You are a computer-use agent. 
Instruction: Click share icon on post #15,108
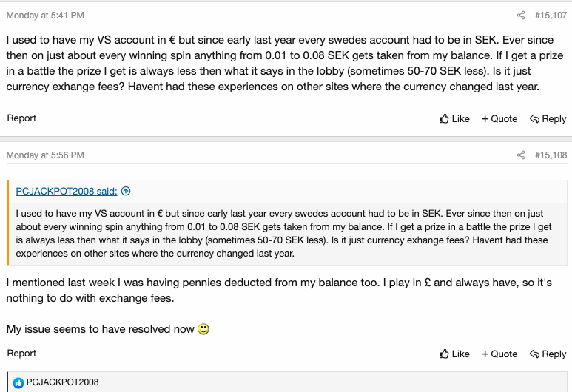pyautogui.click(x=521, y=155)
